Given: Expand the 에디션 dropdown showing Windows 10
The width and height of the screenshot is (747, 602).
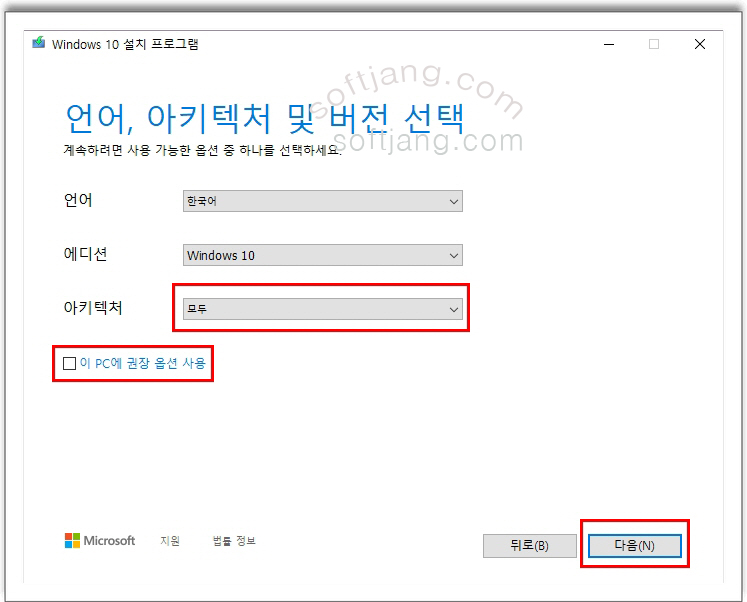Looking at the screenshot, I should coord(322,255).
